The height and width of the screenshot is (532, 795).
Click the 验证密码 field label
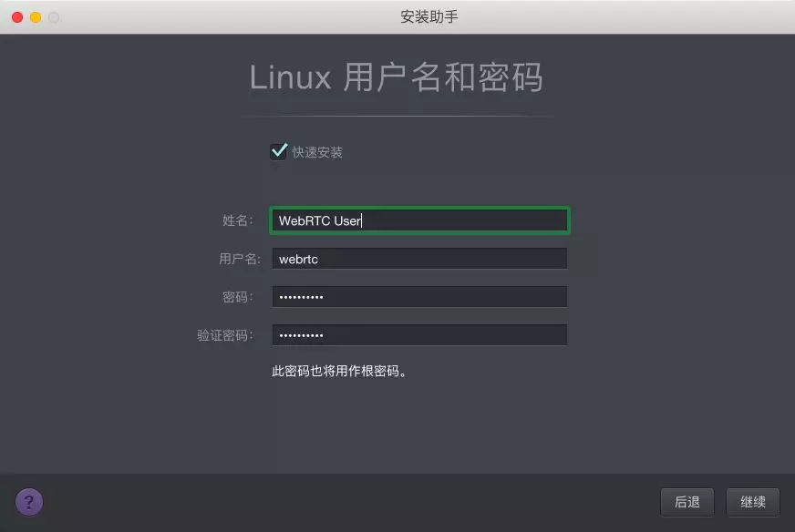click(224, 335)
